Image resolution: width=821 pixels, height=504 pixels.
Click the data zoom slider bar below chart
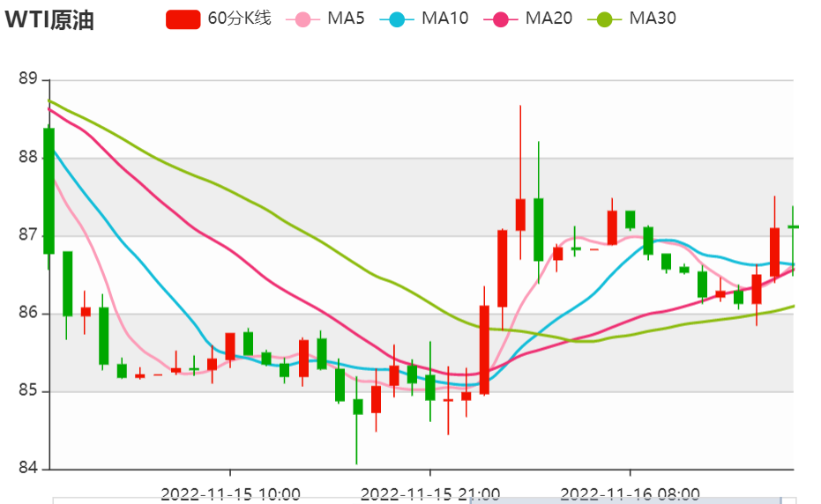click(424, 500)
